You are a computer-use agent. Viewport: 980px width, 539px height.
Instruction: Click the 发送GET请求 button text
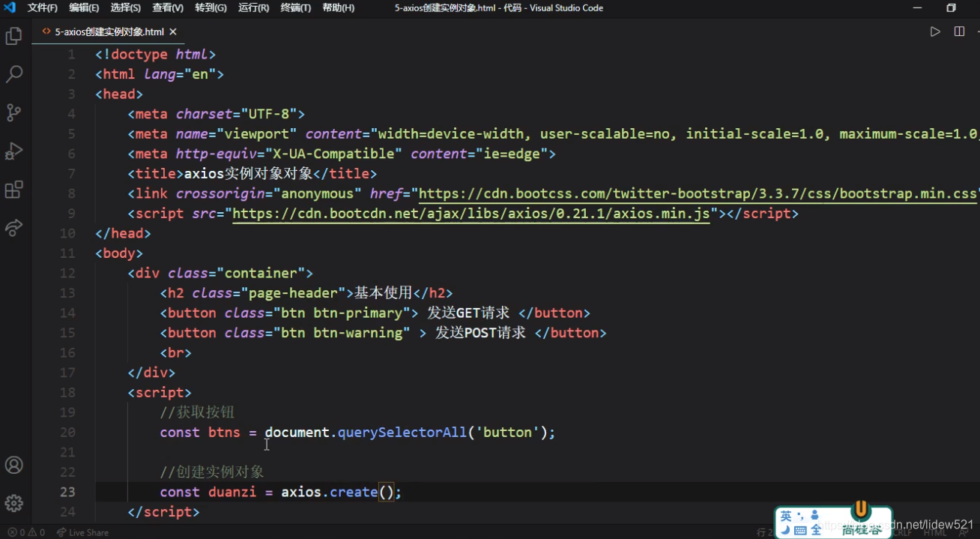pos(468,313)
